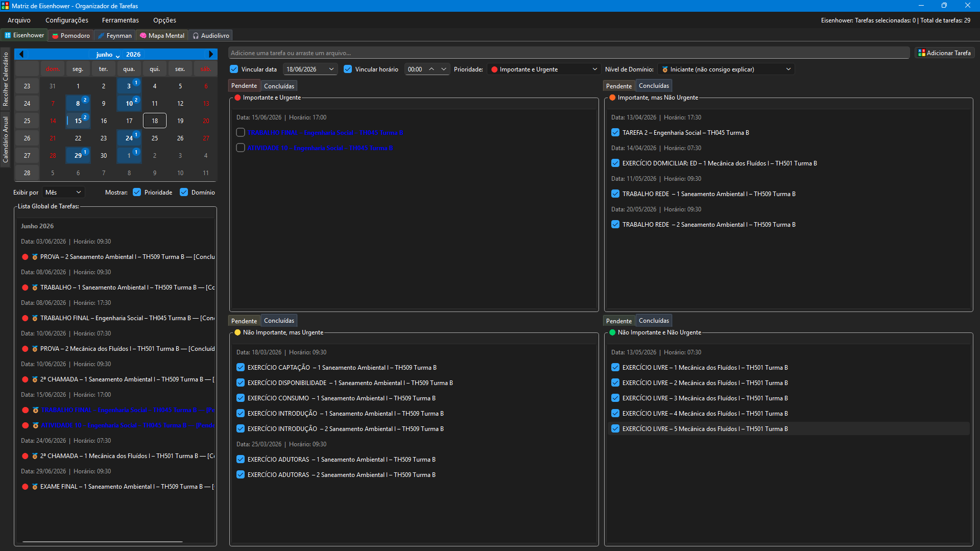Go to previous month in calendar
The width and height of the screenshot is (980, 551).
(21, 54)
